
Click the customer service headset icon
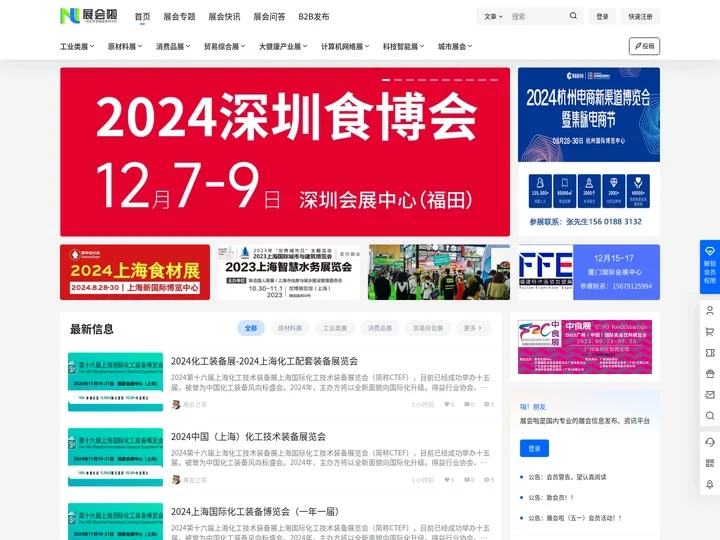click(710, 442)
